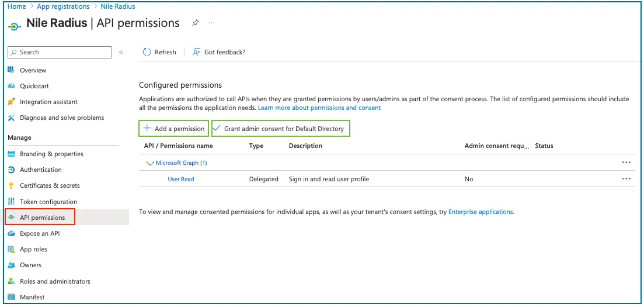This screenshot has width=644, height=307.
Task: Click the Got feedback icon
Action: click(x=196, y=52)
